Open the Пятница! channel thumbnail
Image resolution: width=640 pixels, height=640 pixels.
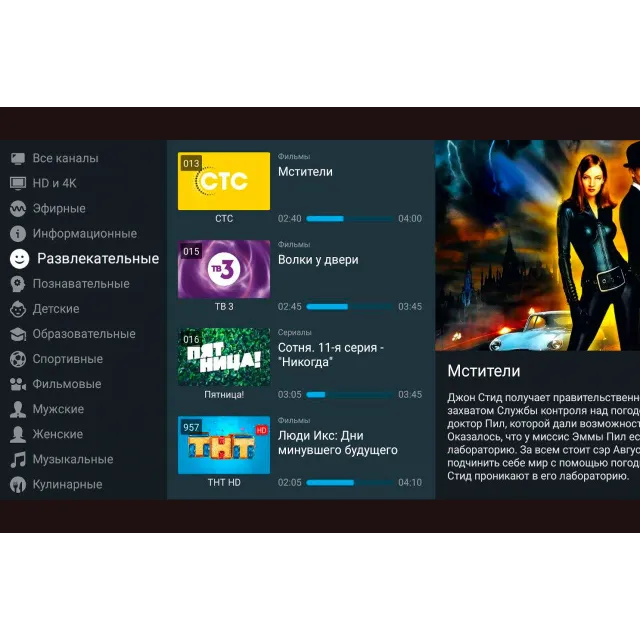(224, 357)
